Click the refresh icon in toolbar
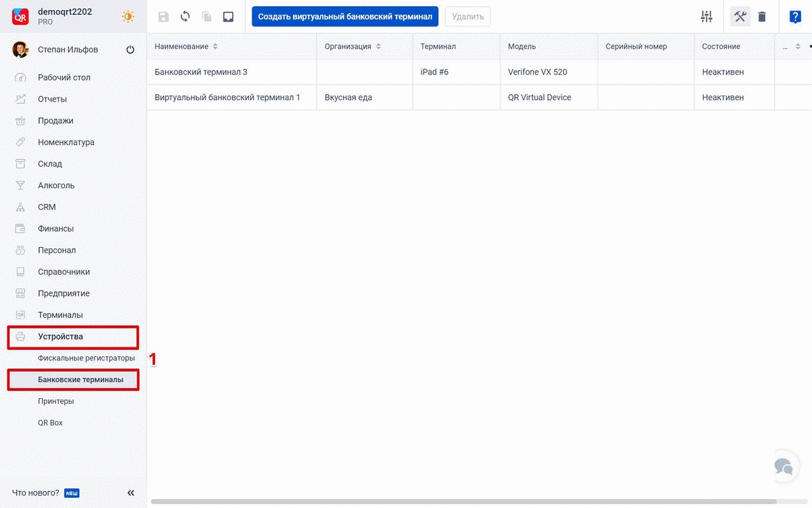 185,17
